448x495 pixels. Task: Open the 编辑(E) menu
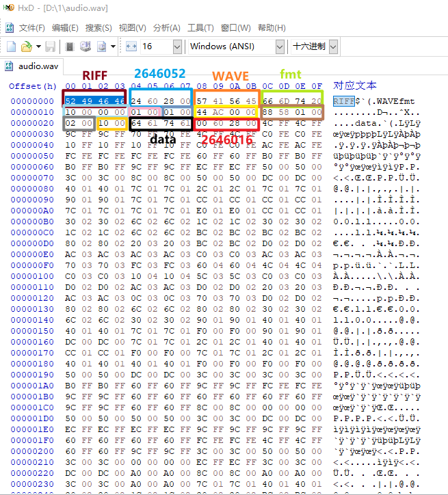point(65,28)
